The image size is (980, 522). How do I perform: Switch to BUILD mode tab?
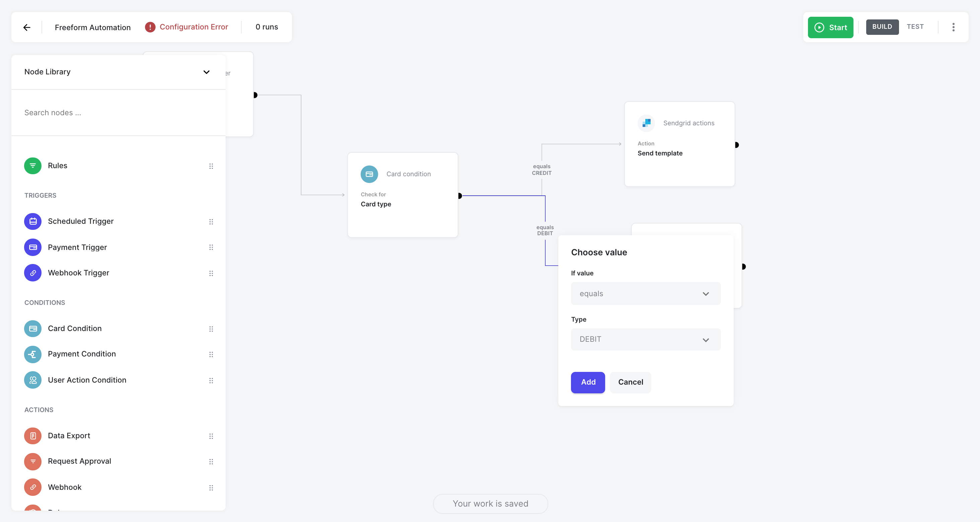coord(882,27)
